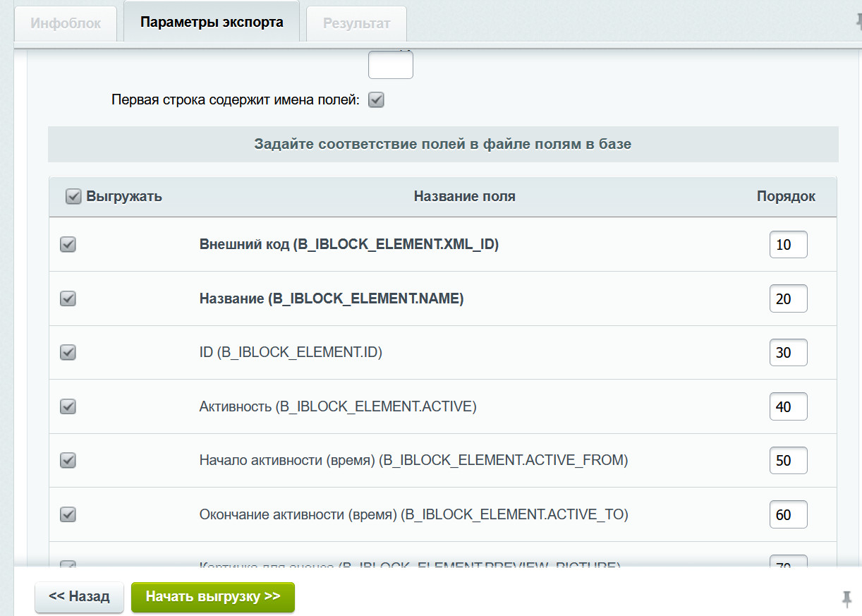
Task: Select the empty text box above the checkbox
Action: 390,64
